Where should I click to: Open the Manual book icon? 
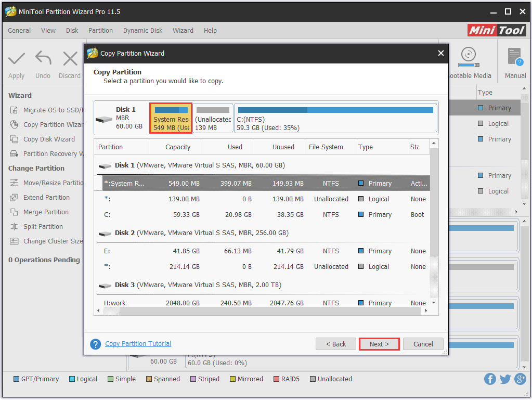pyautogui.click(x=515, y=57)
